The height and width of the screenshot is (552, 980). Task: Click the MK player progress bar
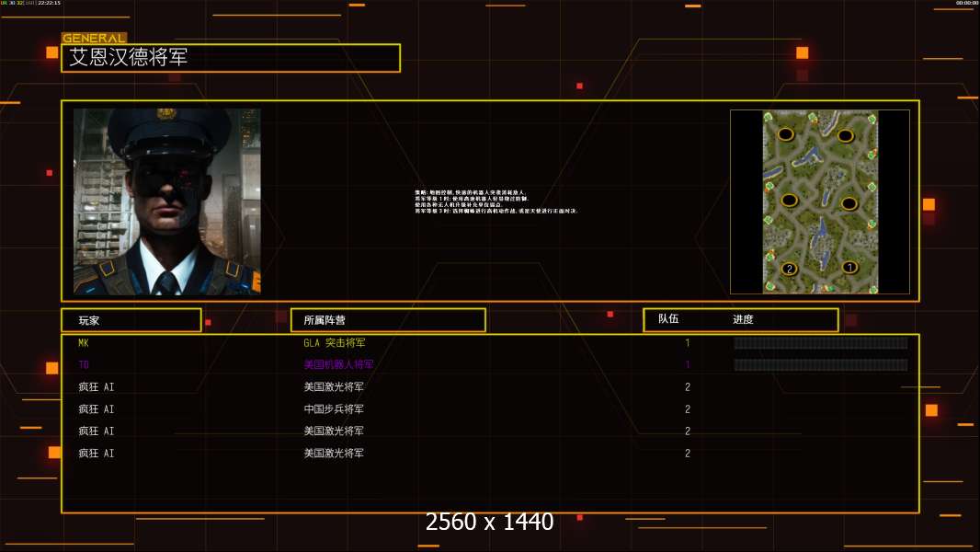point(821,342)
